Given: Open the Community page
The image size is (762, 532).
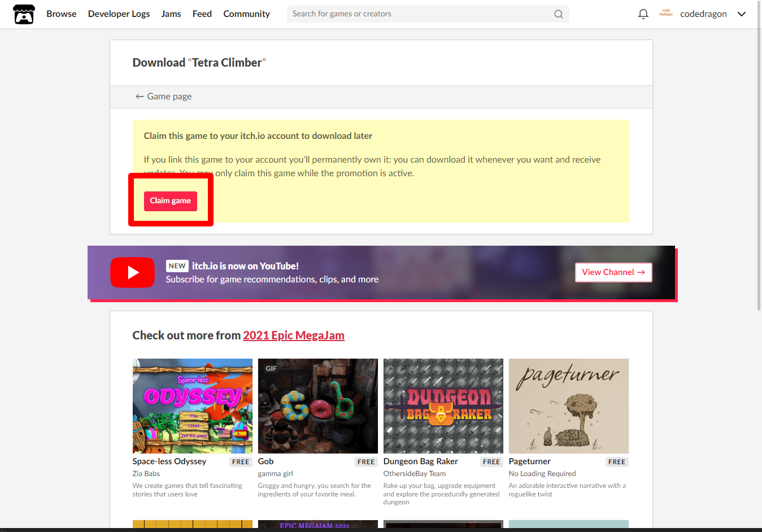Looking at the screenshot, I should point(246,14).
